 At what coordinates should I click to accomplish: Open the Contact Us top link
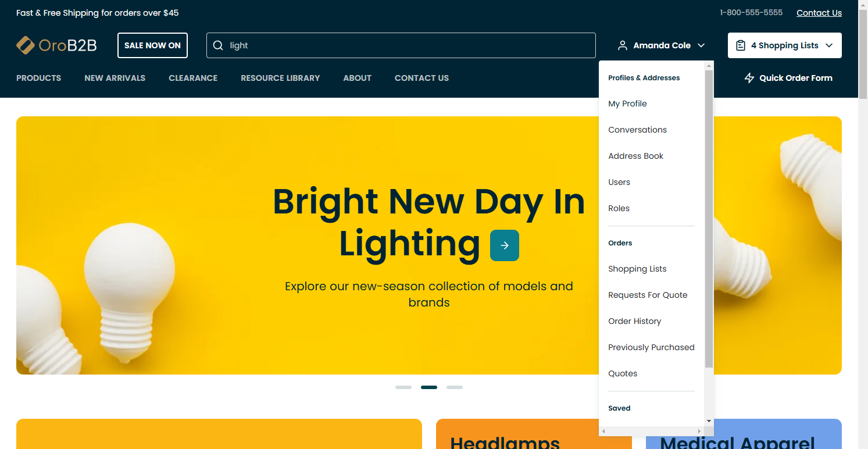(819, 13)
